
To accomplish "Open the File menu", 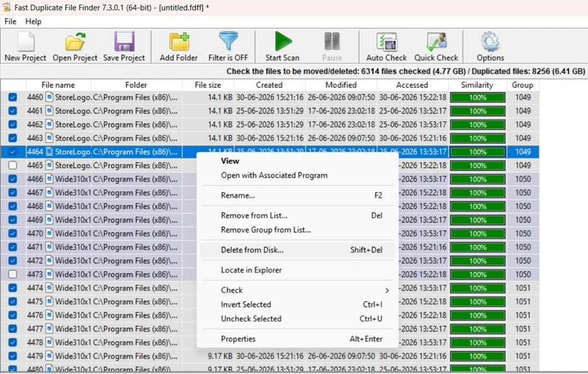I will tap(10, 21).
